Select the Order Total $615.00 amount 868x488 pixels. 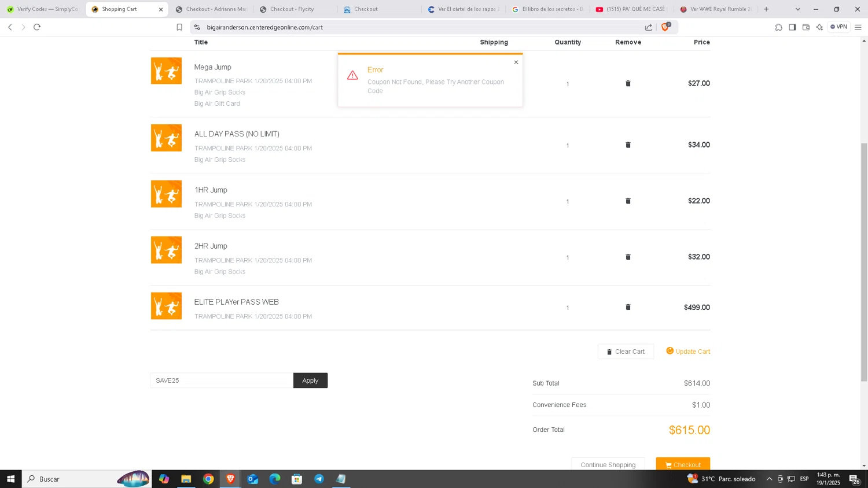pyautogui.click(x=689, y=430)
